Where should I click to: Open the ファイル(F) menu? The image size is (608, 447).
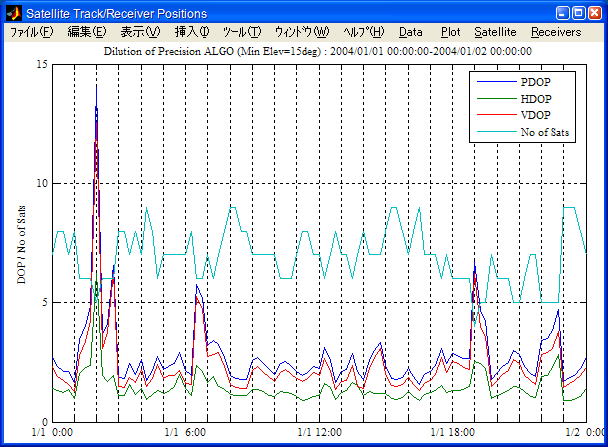point(32,32)
